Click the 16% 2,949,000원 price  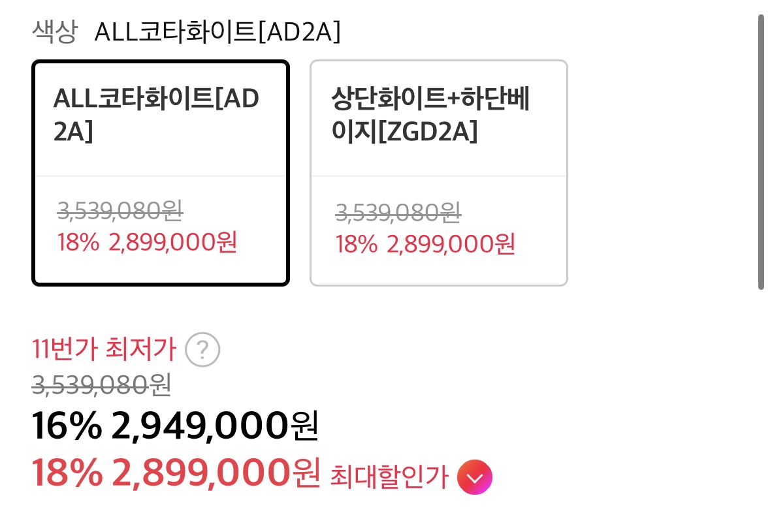[x=175, y=426]
